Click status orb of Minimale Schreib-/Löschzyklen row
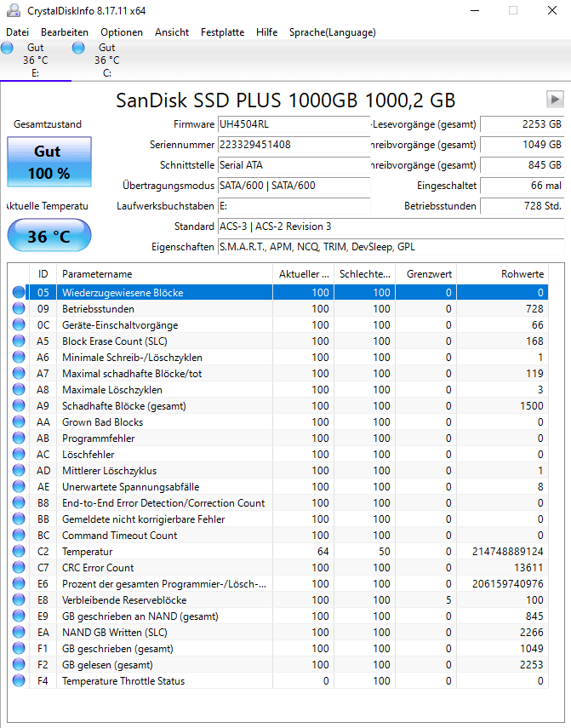Viewport: 571px width, 728px height. coord(19,357)
